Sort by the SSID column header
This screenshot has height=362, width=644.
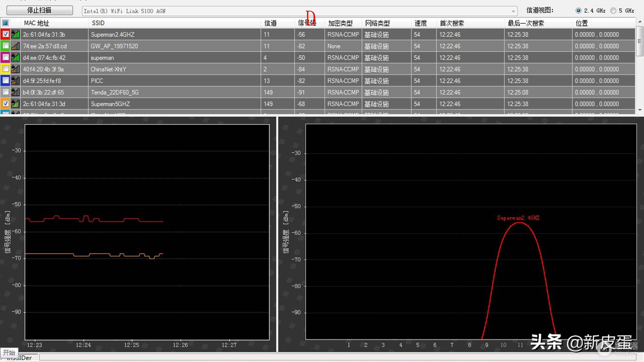pyautogui.click(x=174, y=23)
